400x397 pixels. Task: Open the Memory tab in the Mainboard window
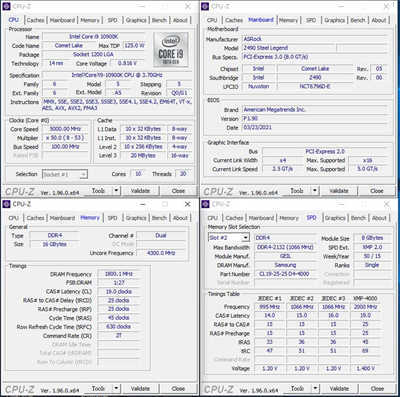coord(288,20)
